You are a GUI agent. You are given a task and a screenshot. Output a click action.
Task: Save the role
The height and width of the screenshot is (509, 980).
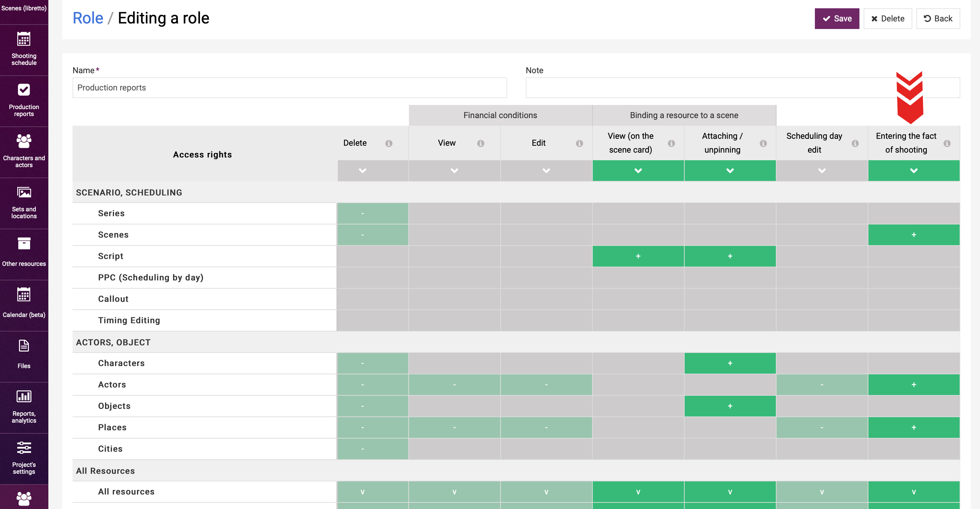(837, 19)
